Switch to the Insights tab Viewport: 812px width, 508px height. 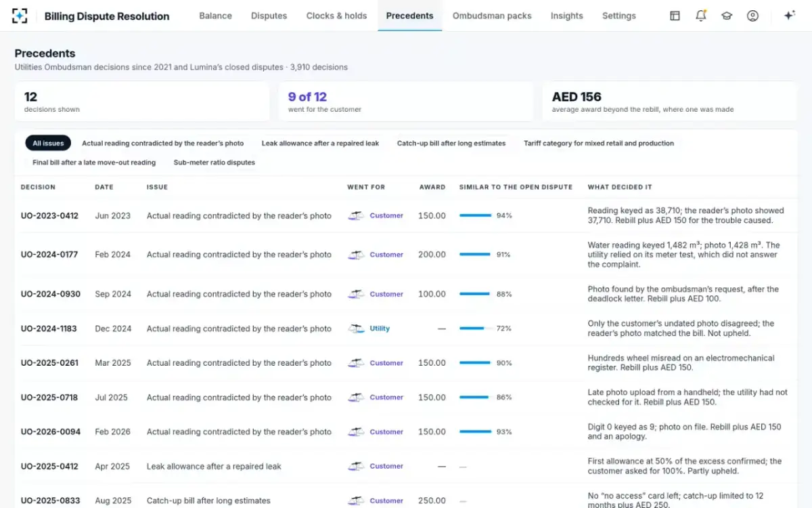[566, 16]
